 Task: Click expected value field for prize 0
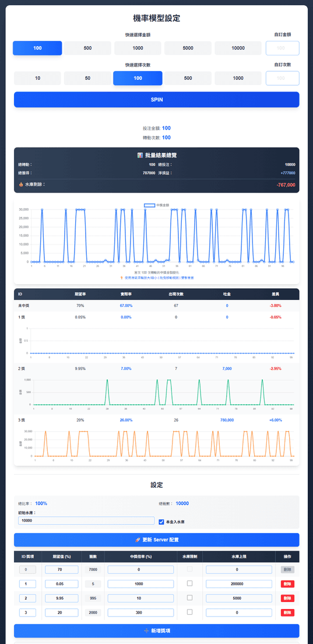62,570
